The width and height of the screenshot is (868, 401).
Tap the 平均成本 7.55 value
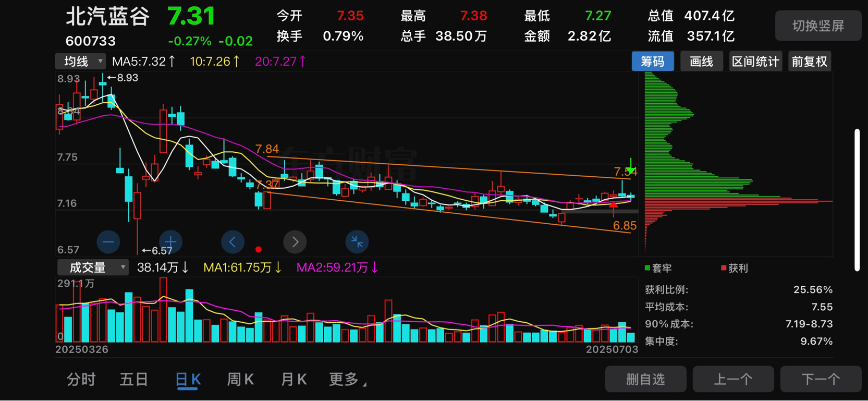pyautogui.click(x=822, y=307)
